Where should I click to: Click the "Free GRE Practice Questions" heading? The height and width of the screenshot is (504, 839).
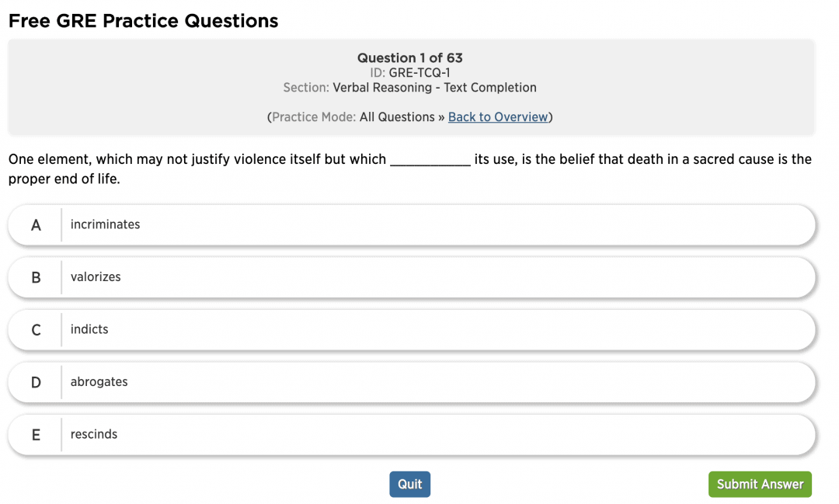(143, 20)
